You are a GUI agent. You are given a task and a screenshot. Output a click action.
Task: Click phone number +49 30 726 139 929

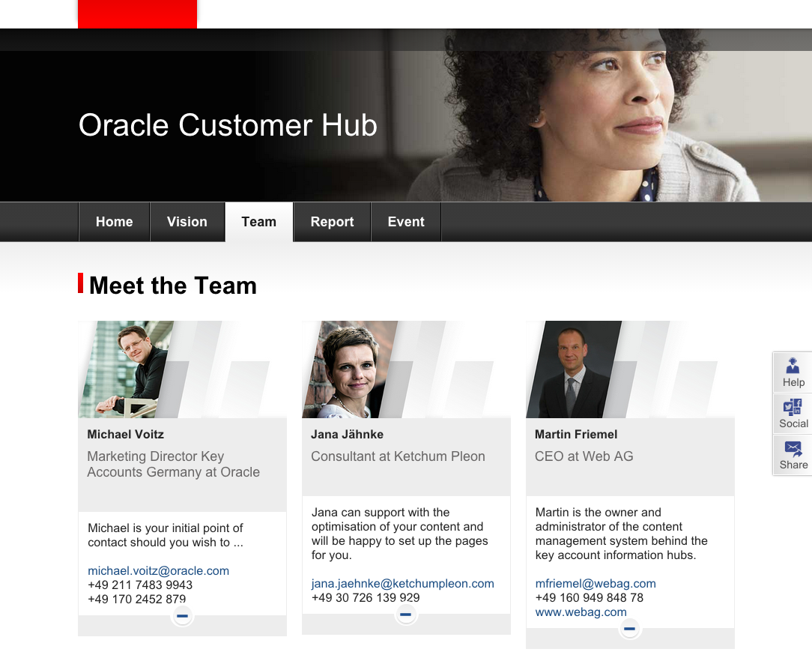point(366,598)
